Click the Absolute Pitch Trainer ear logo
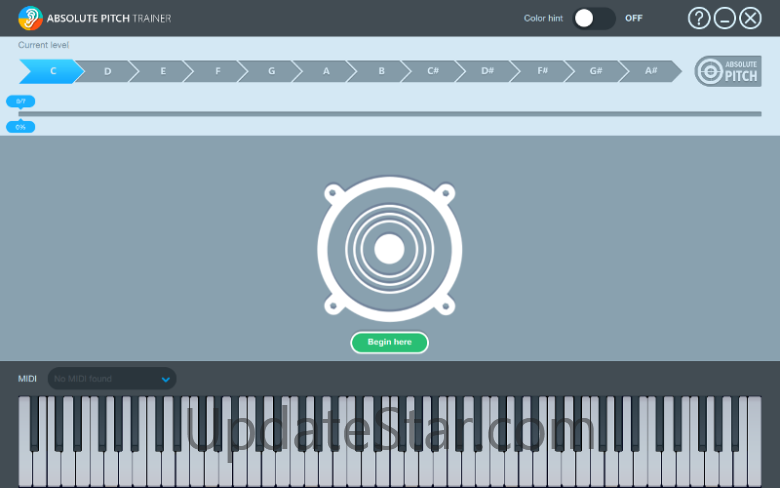 pos(30,18)
